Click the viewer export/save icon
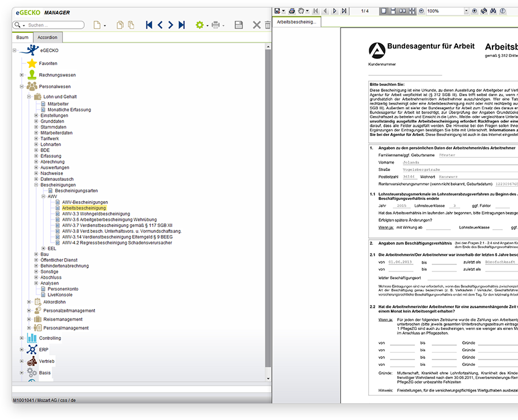Image resolution: width=518 pixels, height=420 pixels. [277, 11]
